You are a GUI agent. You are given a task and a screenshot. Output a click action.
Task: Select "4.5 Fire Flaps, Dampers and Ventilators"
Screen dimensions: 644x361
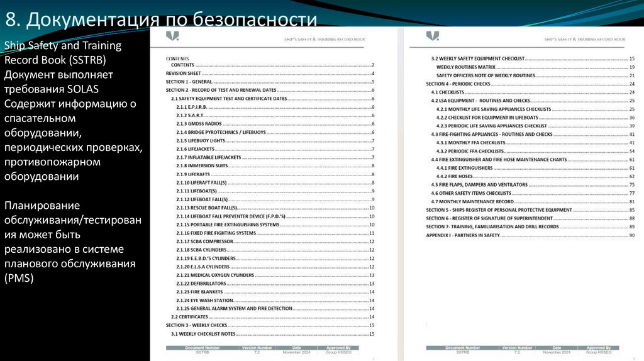pyautogui.click(x=533, y=185)
